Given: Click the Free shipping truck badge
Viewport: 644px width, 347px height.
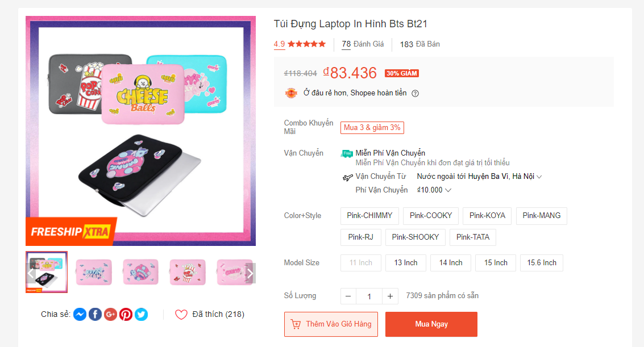Looking at the screenshot, I should (x=347, y=153).
